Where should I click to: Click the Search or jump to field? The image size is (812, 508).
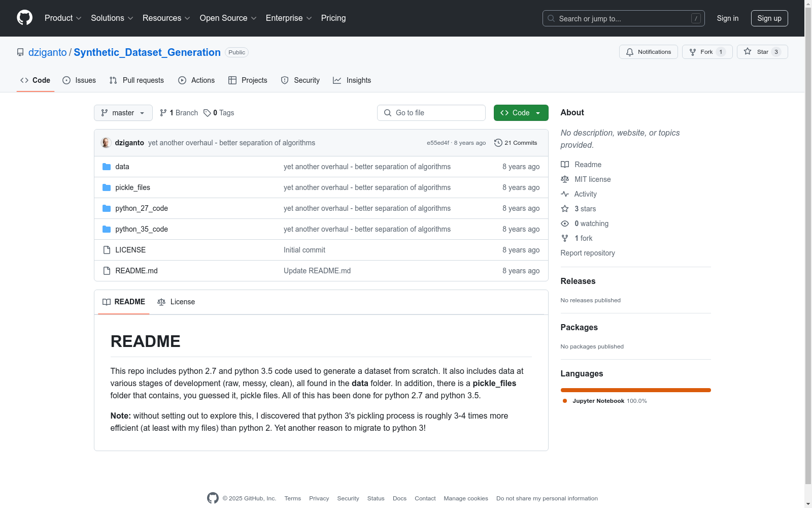(x=624, y=18)
